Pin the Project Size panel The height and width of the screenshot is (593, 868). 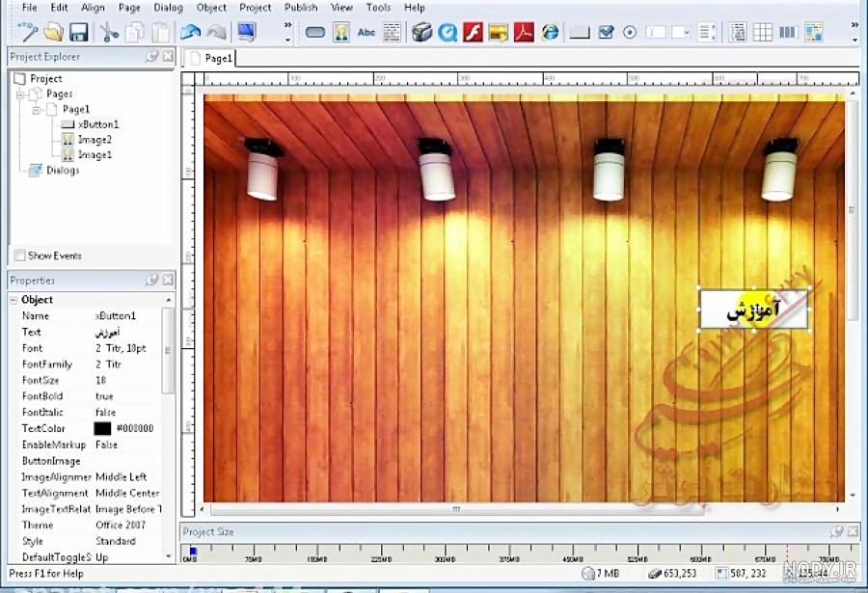(836, 531)
